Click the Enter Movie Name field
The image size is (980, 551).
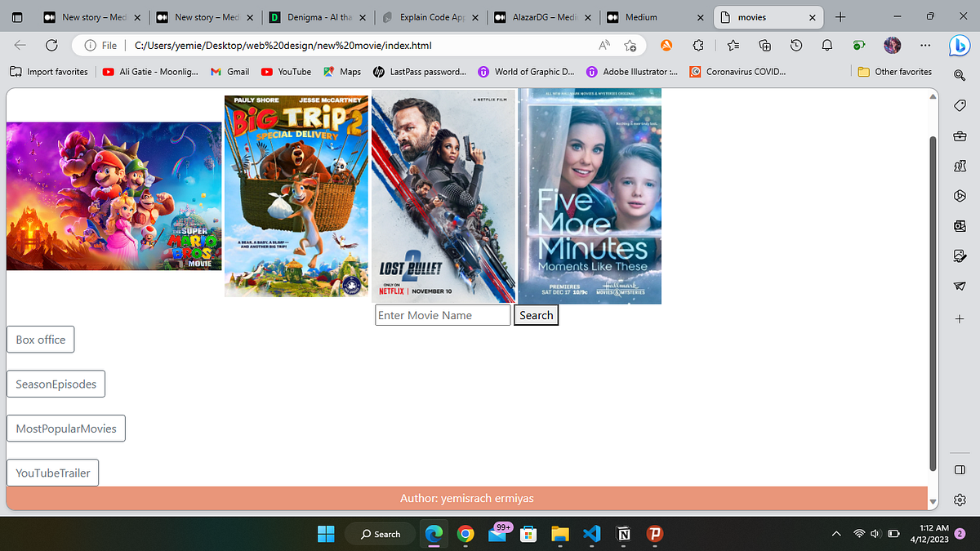pyautogui.click(x=442, y=314)
